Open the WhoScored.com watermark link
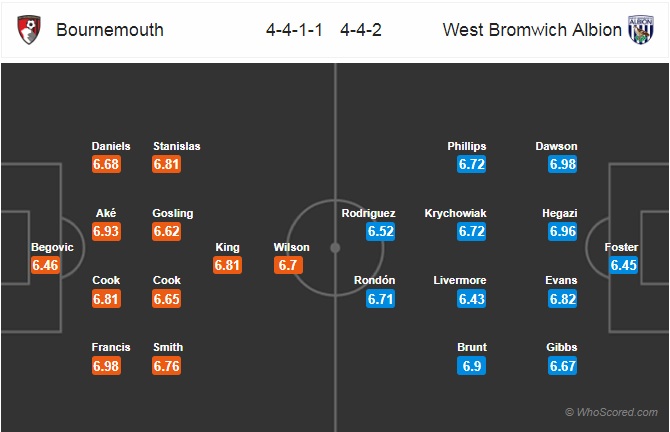 coord(611,412)
